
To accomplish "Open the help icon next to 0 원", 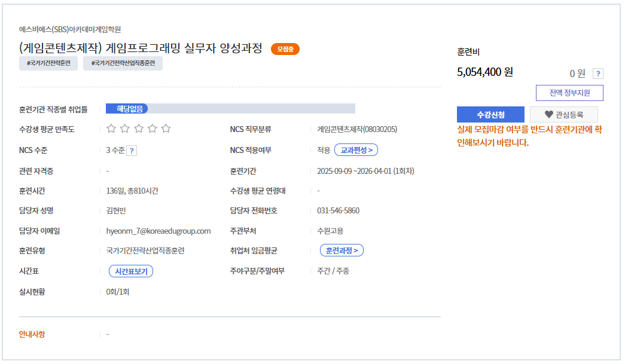I will pos(597,74).
